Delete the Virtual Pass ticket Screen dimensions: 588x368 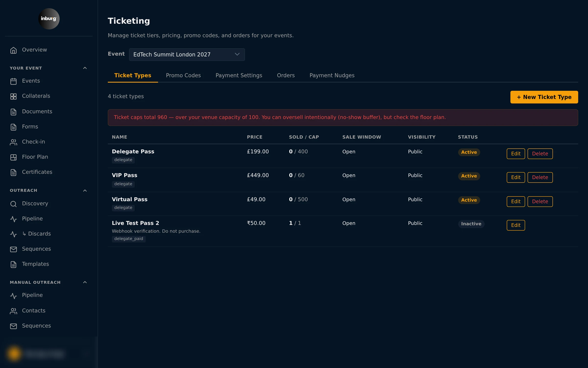pyautogui.click(x=540, y=201)
